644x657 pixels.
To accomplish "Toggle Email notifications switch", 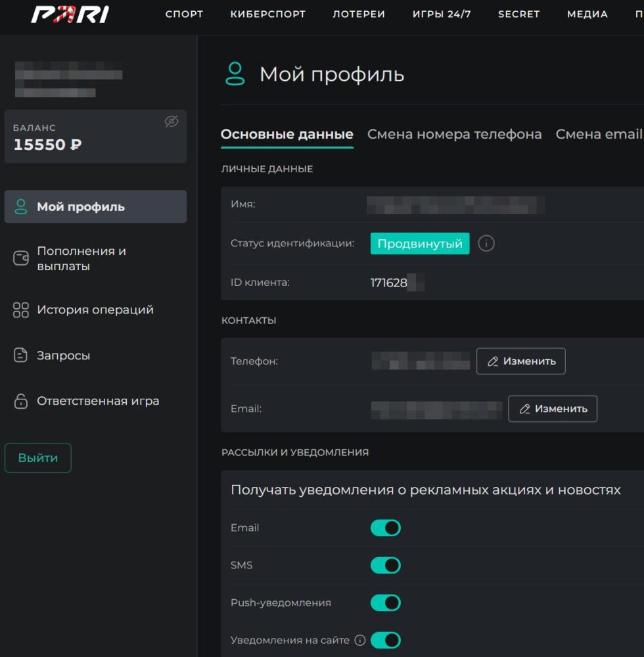I will tap(386, 528).
